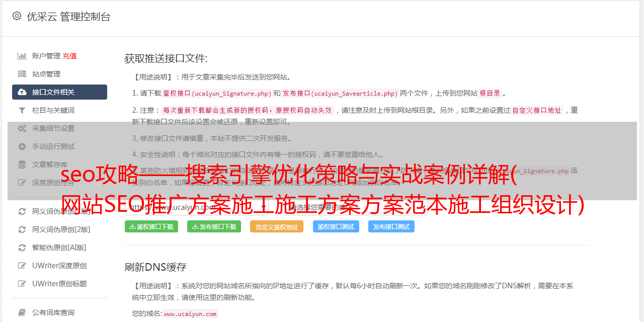Download the 发布接口 file
Screen dimensions: 644x322
coord(214,226)
